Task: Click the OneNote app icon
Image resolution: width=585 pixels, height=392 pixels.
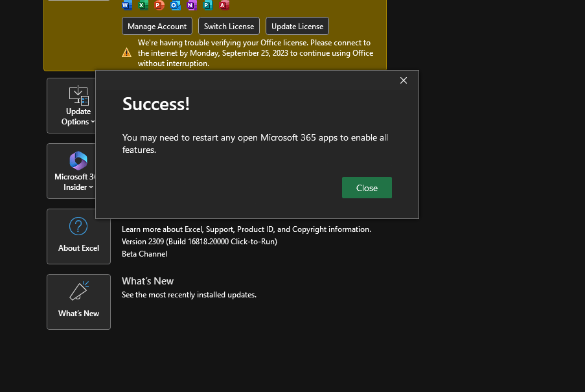Action: [x=192, y=5]
